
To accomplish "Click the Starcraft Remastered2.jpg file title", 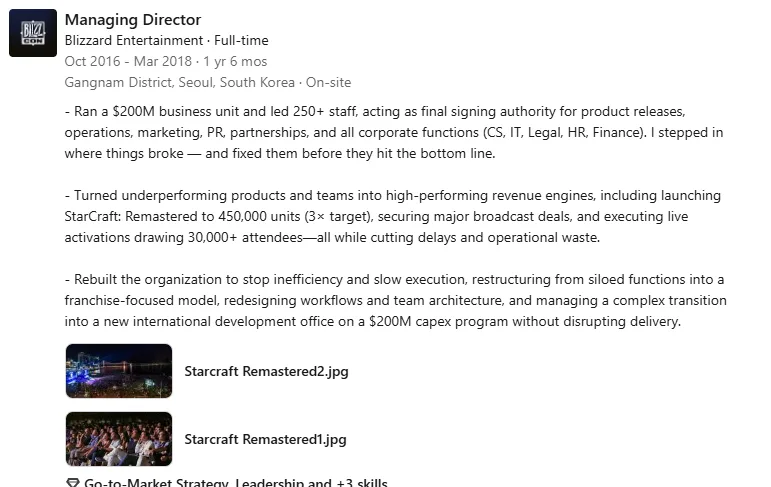I will pyautogui.click(x=266, y=371).
